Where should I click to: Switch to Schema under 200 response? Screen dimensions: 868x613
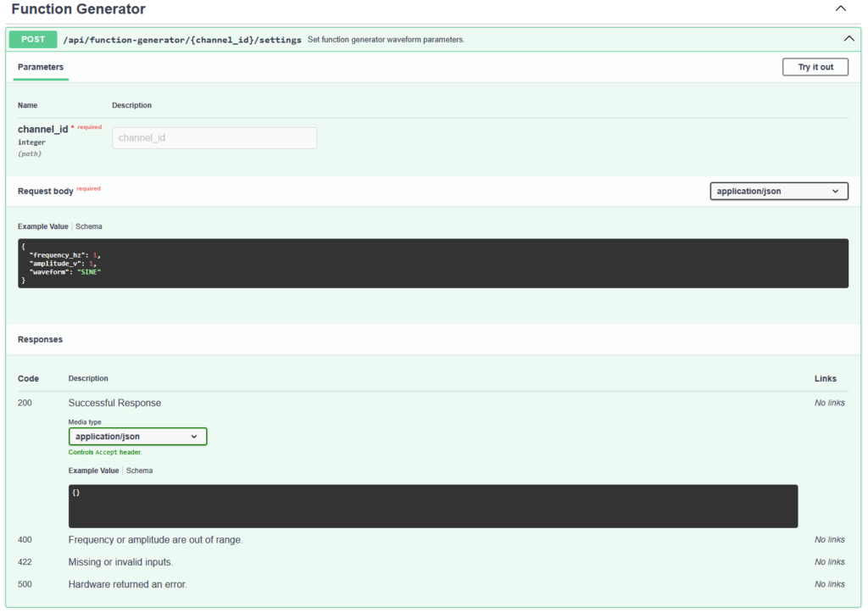(x=140, y=471)
